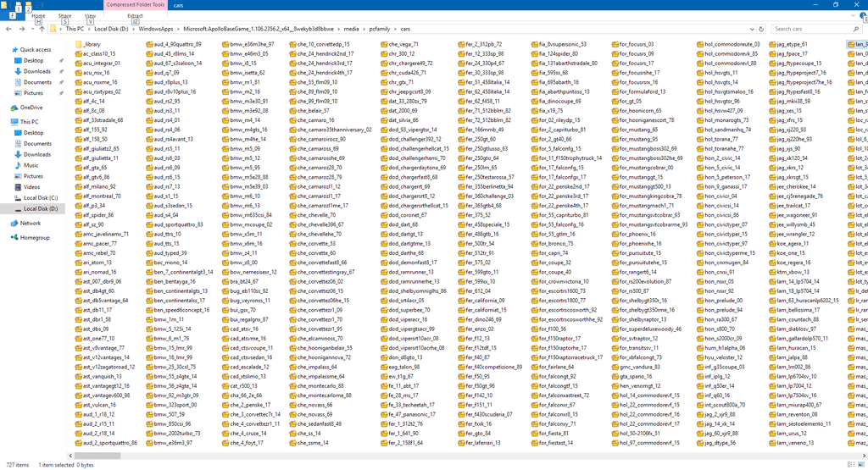Viewport: 868px width, 470px height.
Task: Open Pictures under Quick access
Action: pos(33,93)
